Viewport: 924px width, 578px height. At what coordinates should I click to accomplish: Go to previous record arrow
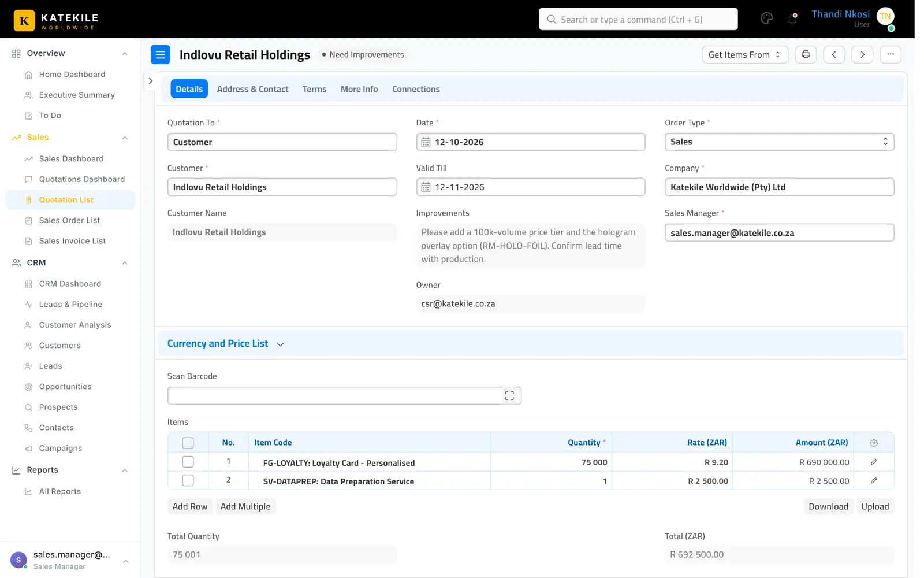coord(834,54)
